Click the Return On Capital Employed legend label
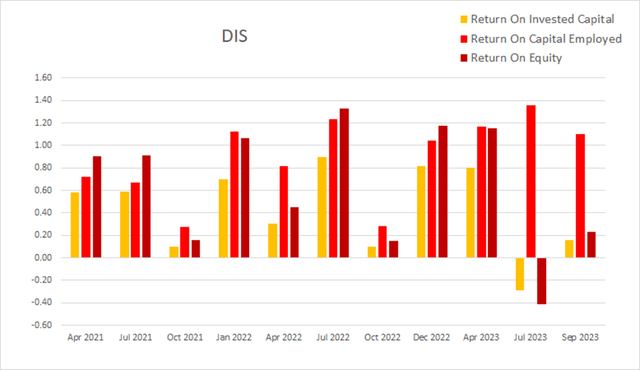 pyautogui.click(x=546, y=39)
